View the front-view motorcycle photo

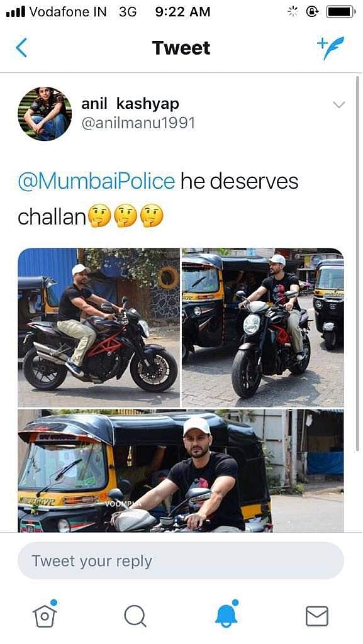[x=263, y=327]
